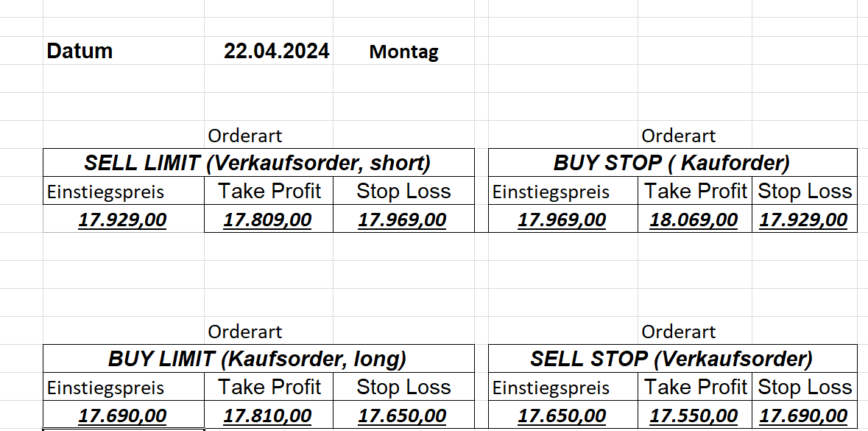Click the Take Profit value 18.069,00
The height and width of the screenshot is (431, 868).
[x=694, y=220]
